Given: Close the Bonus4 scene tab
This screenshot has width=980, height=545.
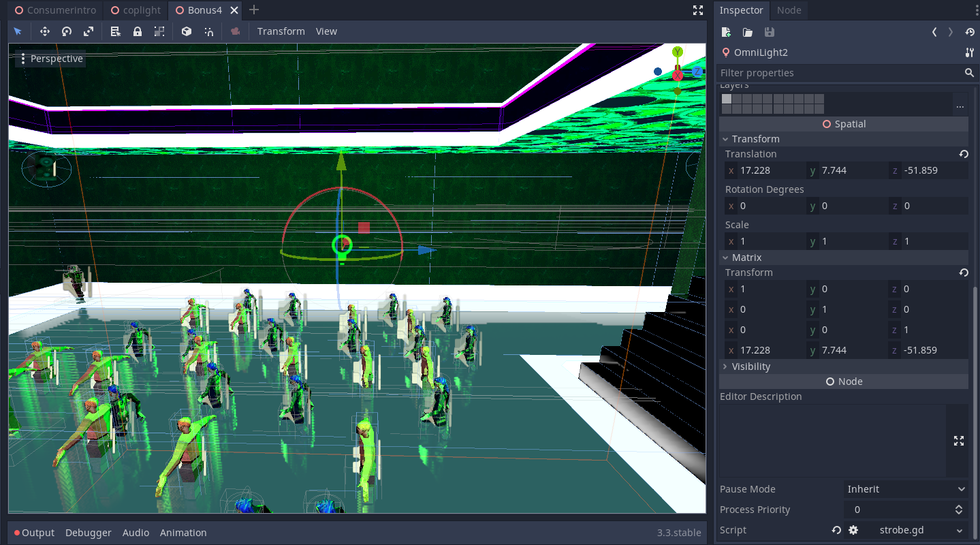Looking at the screenshot, I should click(235, 10).
